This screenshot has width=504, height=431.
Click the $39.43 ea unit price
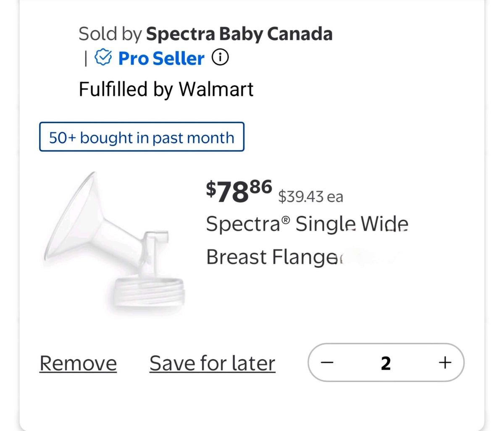pos(310,196)
